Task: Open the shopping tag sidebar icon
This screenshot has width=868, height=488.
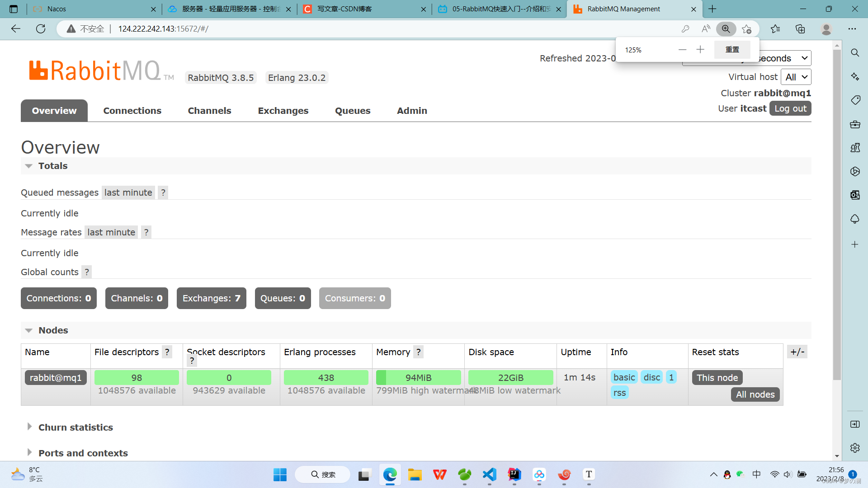Action: [855, 100]
